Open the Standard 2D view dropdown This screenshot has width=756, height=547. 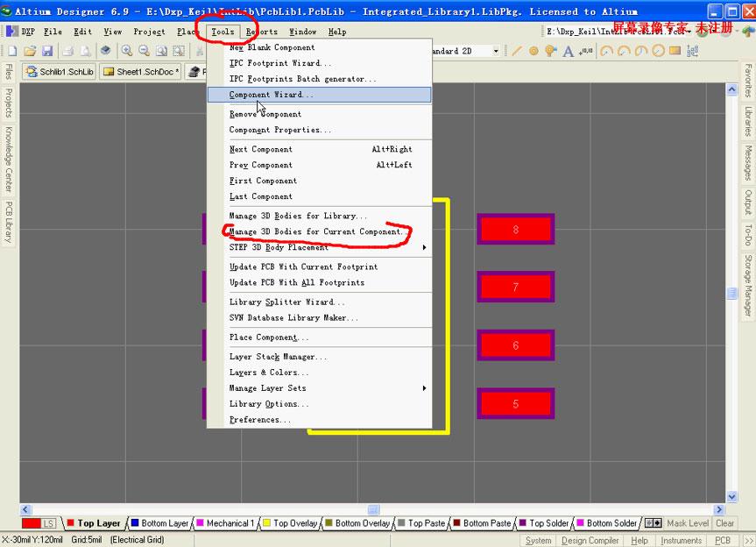pyautogui.click(x=496, y=52)
